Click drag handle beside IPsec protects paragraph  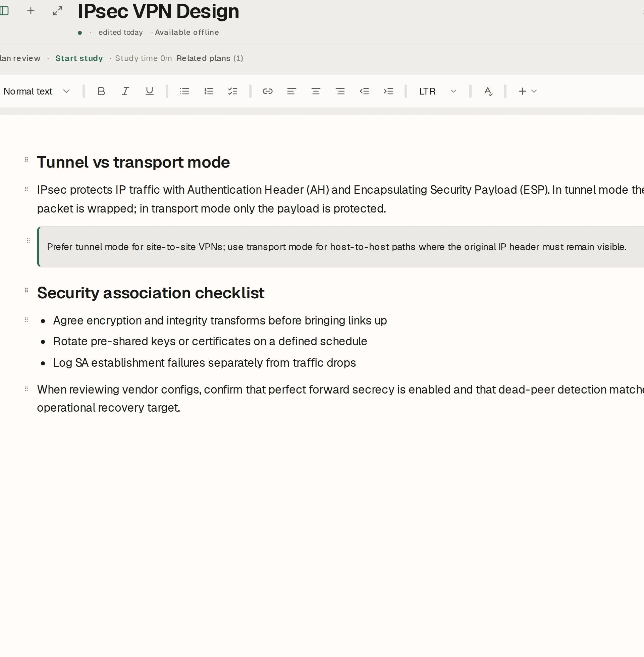point(26,189)
